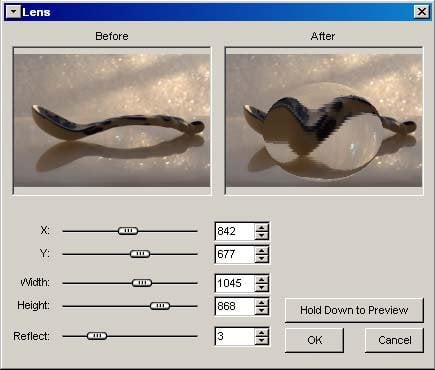Image resolution: width=435 pixels, height=370 pixels.
Task: Click the Before heading text
Action: [112, 36]
